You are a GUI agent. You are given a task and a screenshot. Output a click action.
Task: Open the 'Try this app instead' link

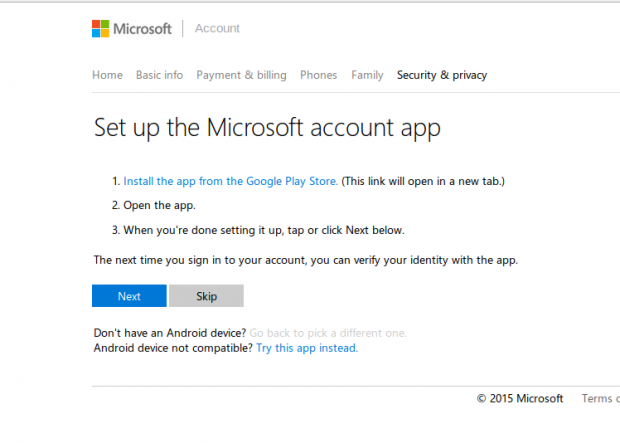306,348
